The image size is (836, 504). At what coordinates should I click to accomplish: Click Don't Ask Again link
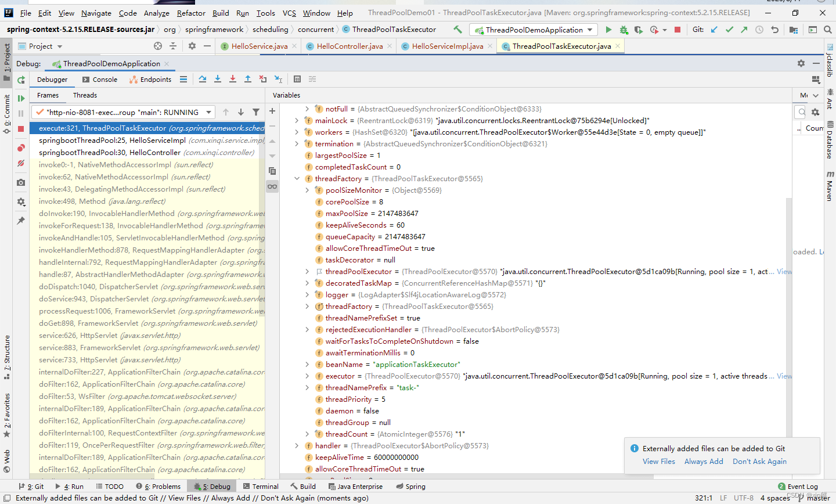(x=759, y=462)
